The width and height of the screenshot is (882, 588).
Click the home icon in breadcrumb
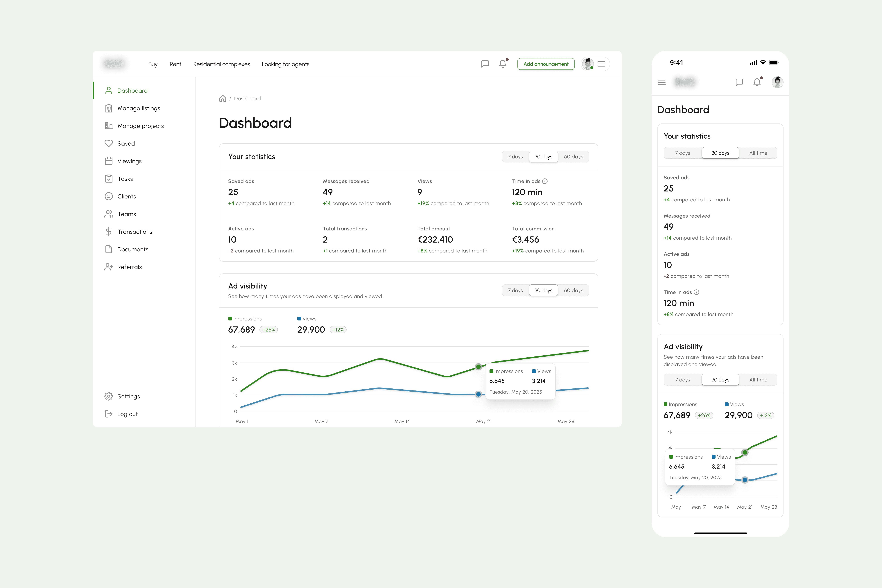coord(223,99)
